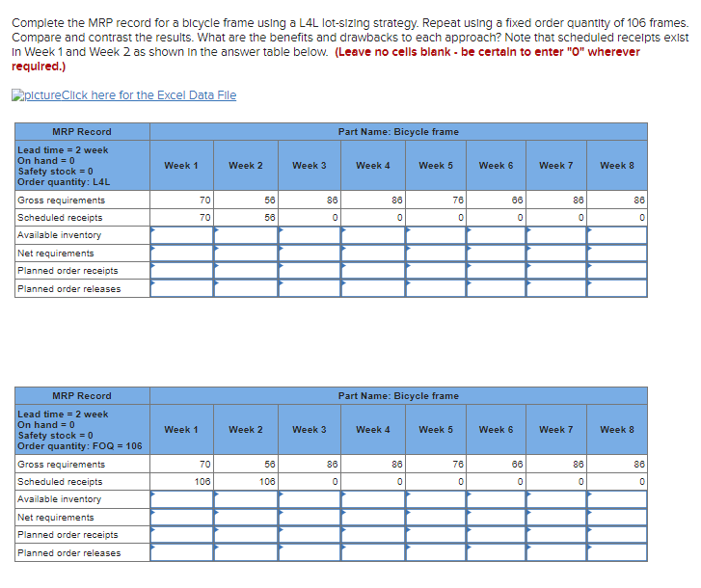Select FOQ Available inventory cell for Week 6

(496, 499)
